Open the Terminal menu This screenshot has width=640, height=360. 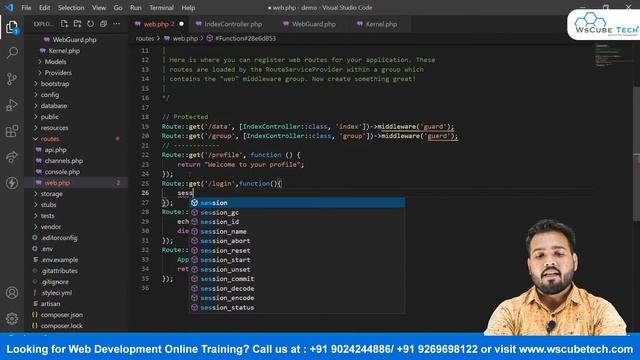click(x=161, y=8)
